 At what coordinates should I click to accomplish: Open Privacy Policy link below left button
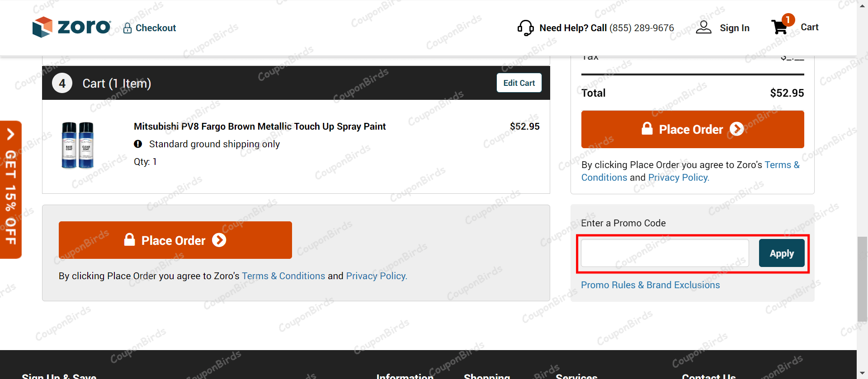pyautogui.click(x=376, y=276)
